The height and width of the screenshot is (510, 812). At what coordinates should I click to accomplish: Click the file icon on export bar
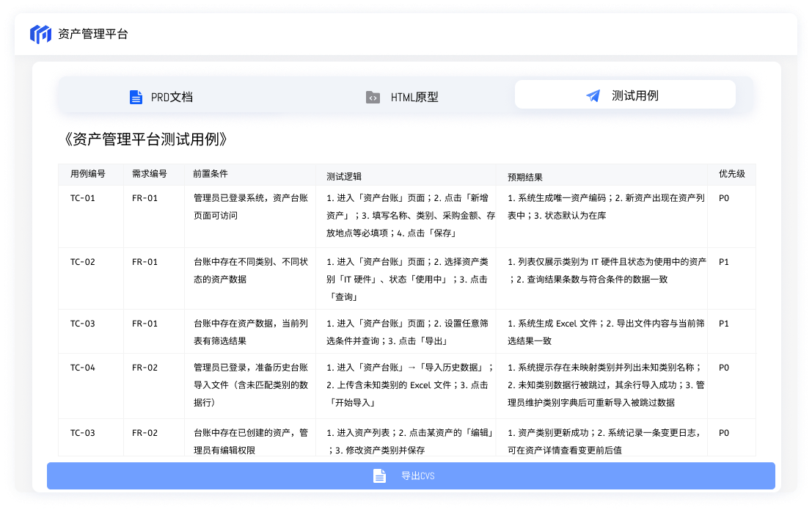tap(379, 476)
